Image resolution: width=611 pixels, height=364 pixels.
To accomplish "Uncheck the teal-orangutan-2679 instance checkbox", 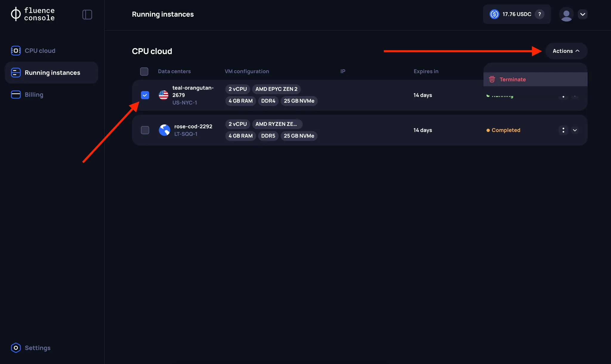I will pos(145,95).
